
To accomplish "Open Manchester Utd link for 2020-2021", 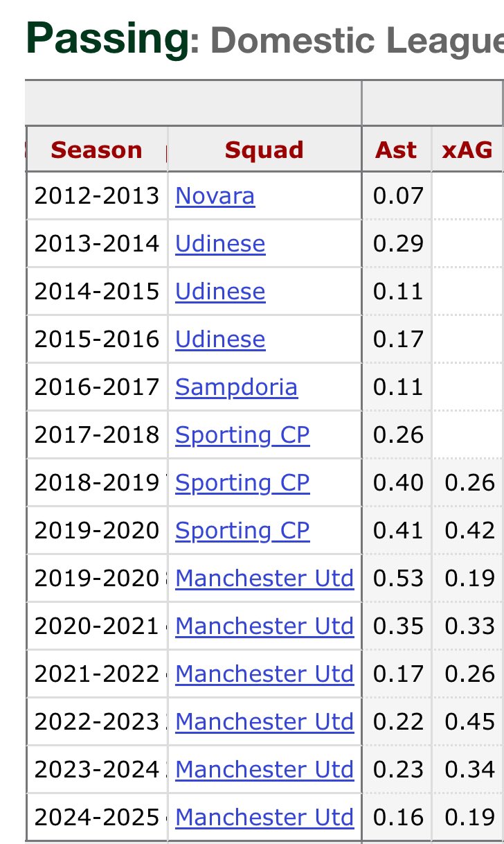I will click(264, 626).
